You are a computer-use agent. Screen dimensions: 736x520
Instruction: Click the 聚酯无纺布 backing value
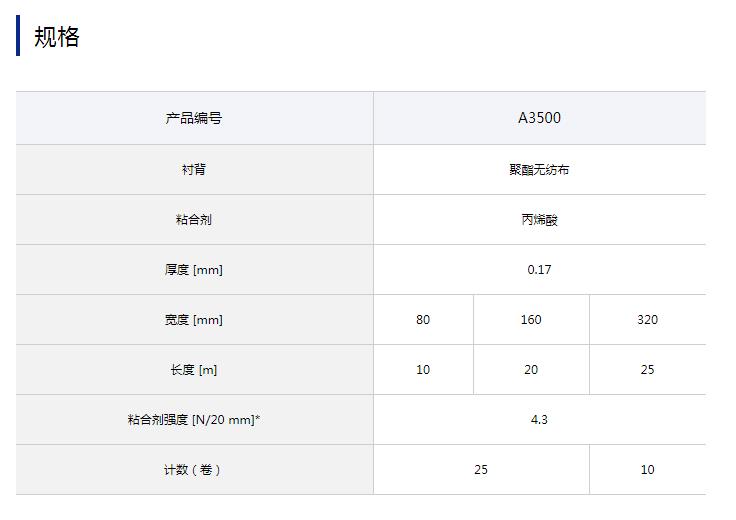coord(539,170)
